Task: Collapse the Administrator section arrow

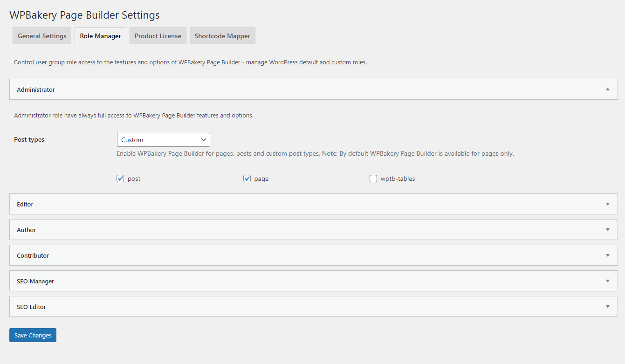Action: tap(608, 89)
